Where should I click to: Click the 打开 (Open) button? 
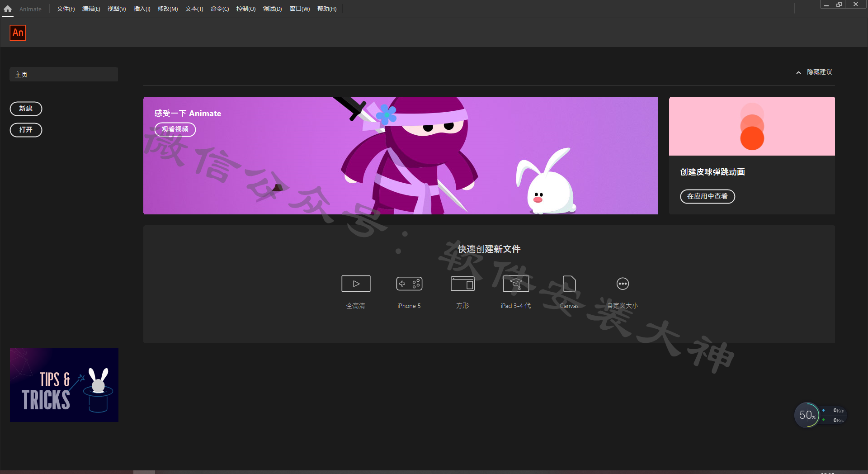[26, 130]
